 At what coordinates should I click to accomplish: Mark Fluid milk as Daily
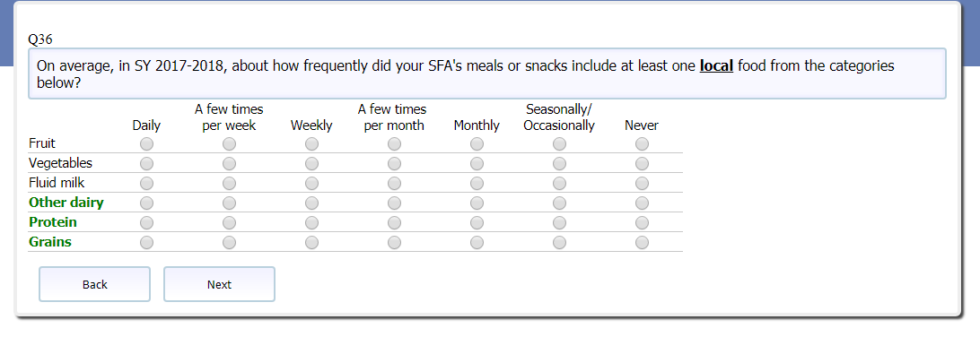(146, 184)
